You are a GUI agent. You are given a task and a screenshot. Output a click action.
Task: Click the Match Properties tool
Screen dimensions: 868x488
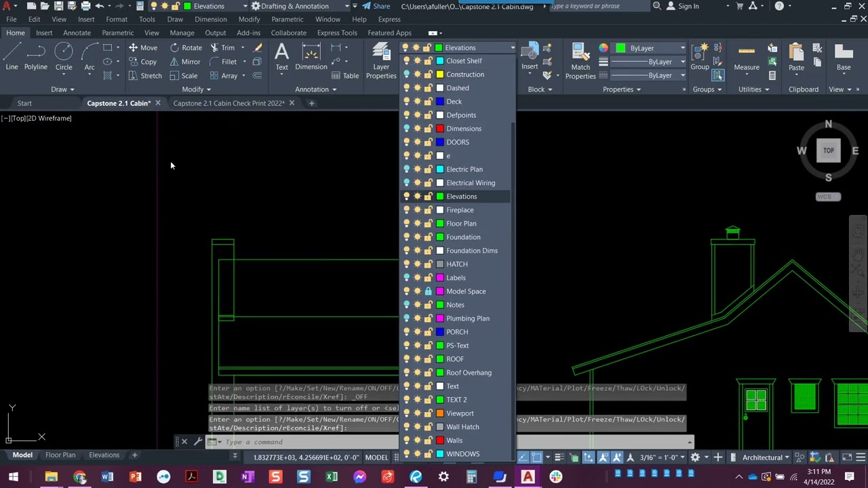[580, 61]
